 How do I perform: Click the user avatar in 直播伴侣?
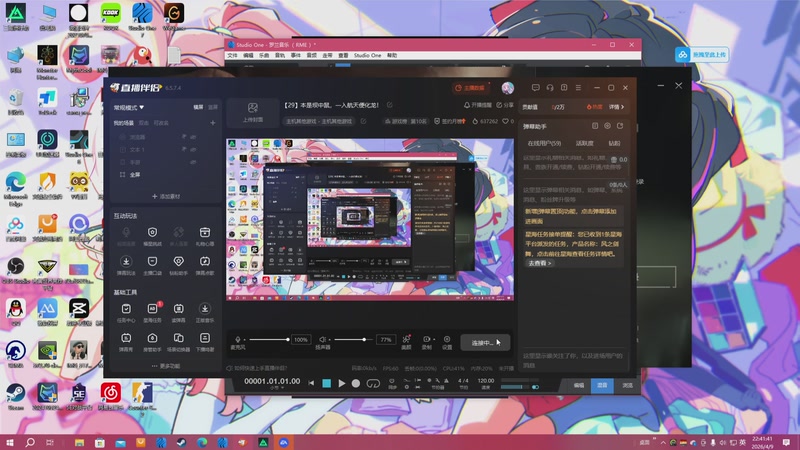[508, 88]
